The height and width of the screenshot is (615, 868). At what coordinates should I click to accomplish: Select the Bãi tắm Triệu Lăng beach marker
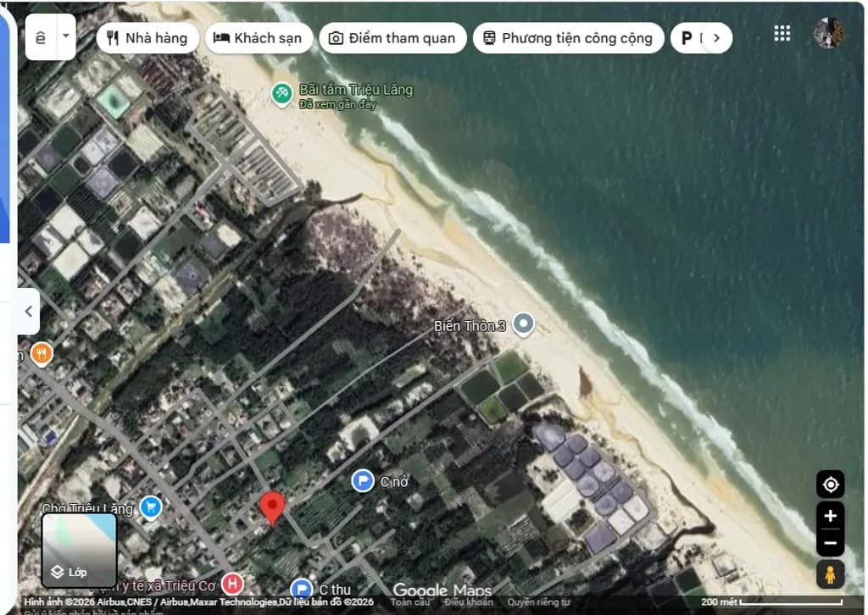coord(281,94)
